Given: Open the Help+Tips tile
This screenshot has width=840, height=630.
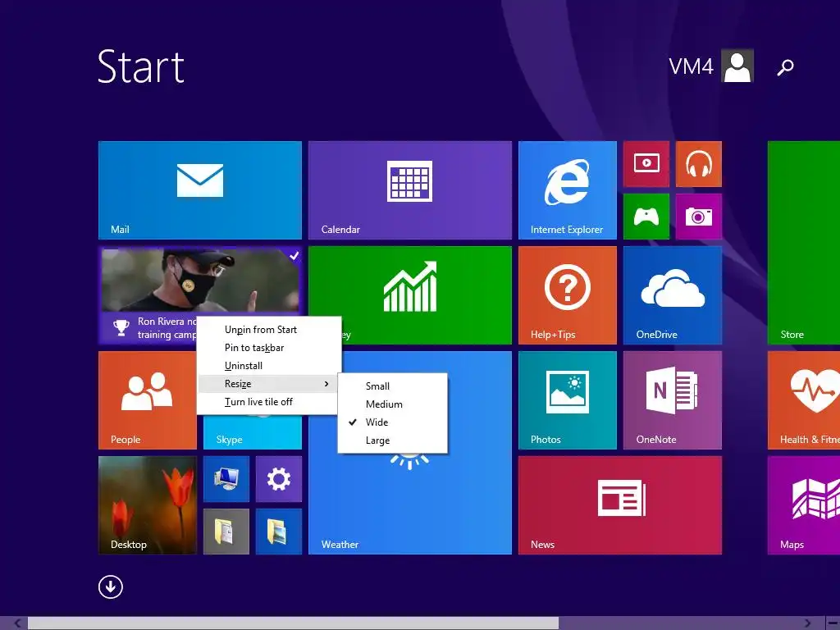Looking at the screenshot, I should [x=568, y=295].
